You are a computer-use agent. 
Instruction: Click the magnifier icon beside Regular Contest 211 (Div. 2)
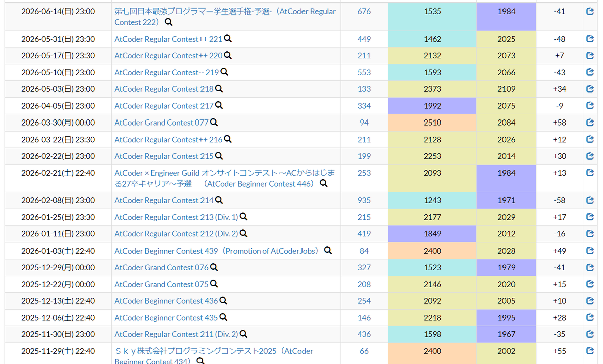tap(243, 334)
